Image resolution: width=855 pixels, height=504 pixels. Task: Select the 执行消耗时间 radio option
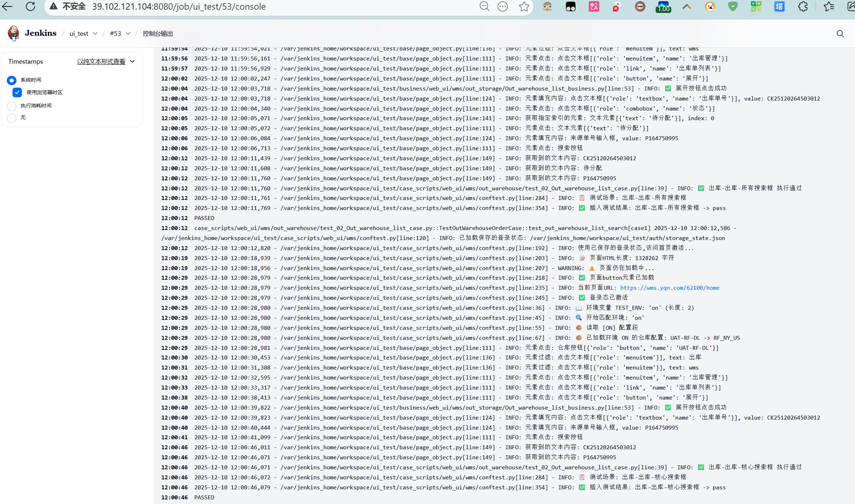[x=12, y=106]
